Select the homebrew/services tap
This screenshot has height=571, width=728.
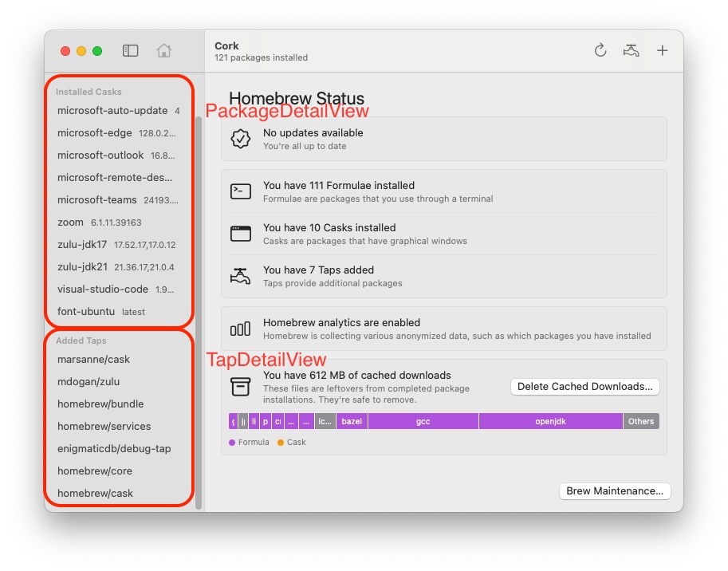[x=119, y=426]
